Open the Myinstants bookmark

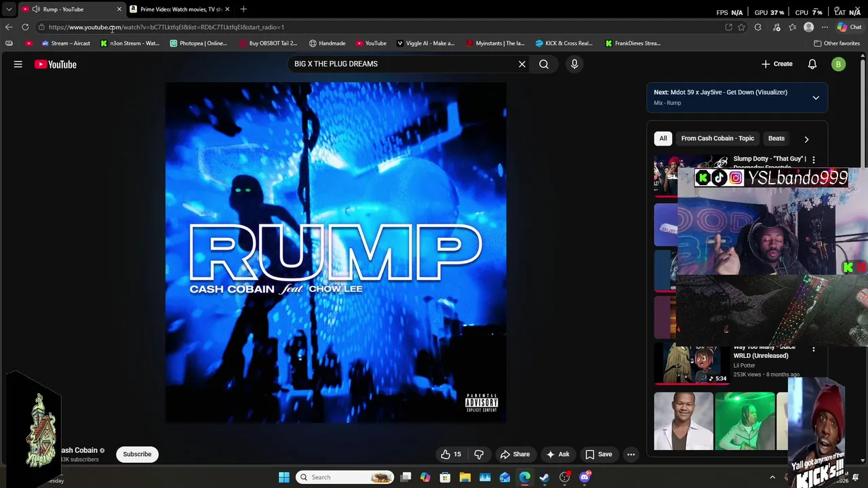pos(495,43)
